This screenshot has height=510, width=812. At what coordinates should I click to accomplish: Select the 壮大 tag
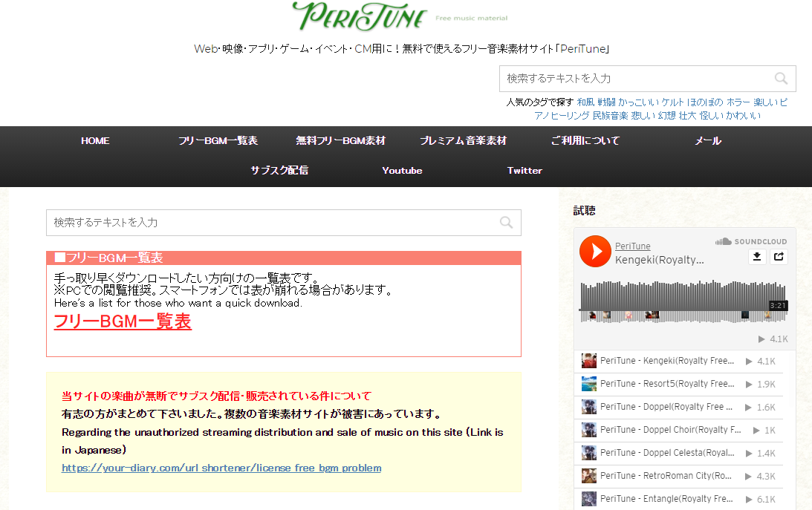[x=688, y=115]
